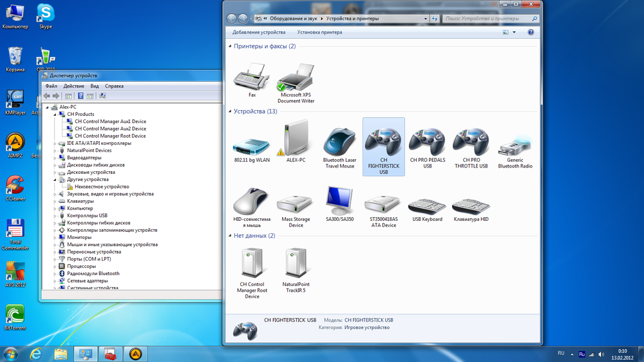
Task: Click Оборудование и звук breadcrumb
Action: [293, 19]
